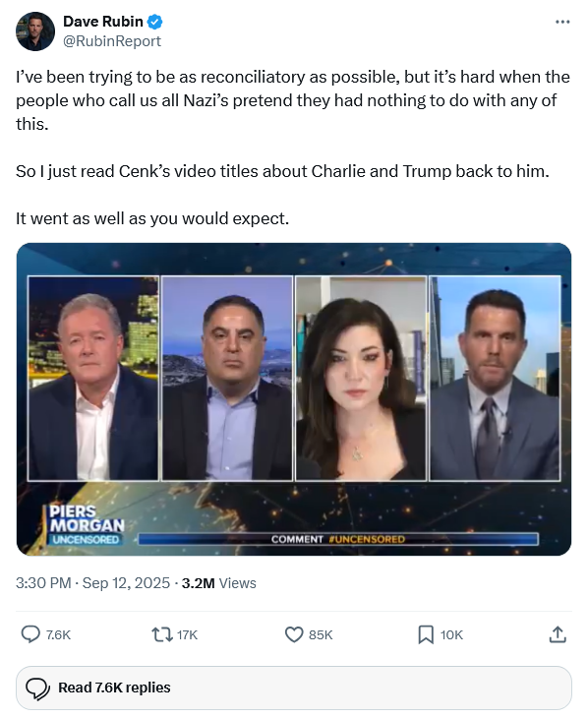Click the reply speech bubble icon
Image resolution: width=588 pixels, height=718 pixels.
click(x=30, y=634)
